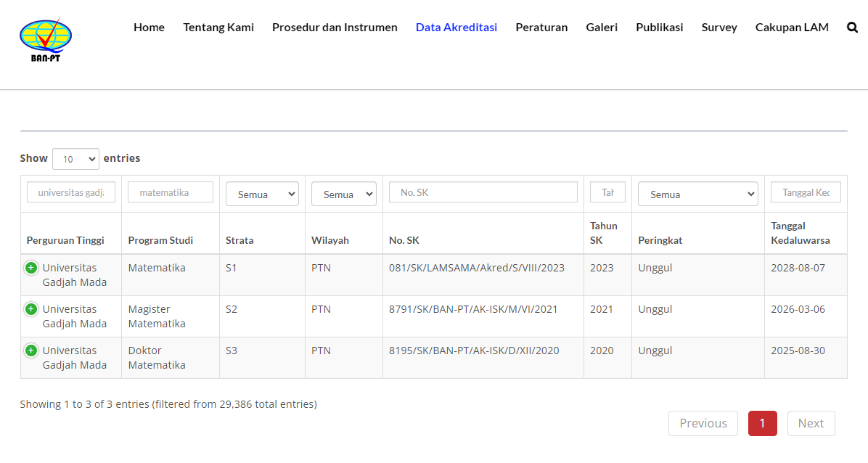
Task: Focus the Perguruan Tinggi filter field
Action: (x=71, y=192)
